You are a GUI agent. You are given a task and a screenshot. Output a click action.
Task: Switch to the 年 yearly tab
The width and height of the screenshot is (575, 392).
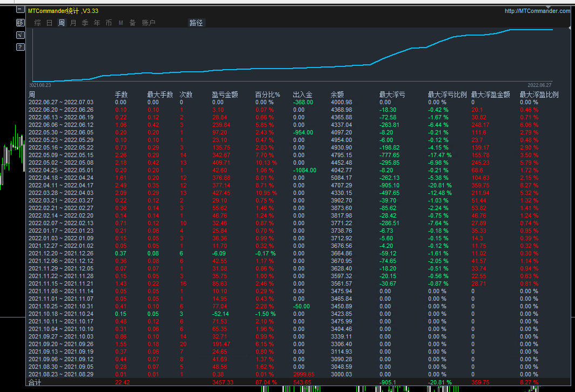tap(97, 23)
